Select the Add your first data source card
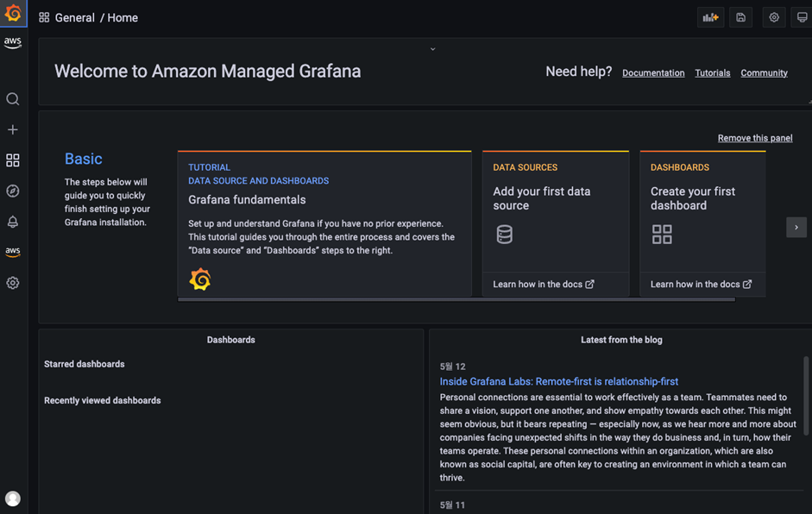Viewport: 812px width, 514px height. (x=556, y=223)
